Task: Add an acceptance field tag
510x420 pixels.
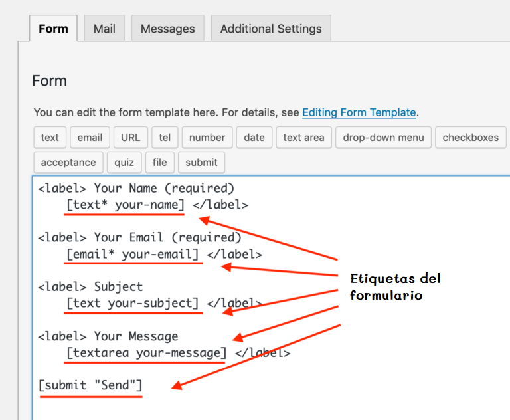Action: coord(68,162)
